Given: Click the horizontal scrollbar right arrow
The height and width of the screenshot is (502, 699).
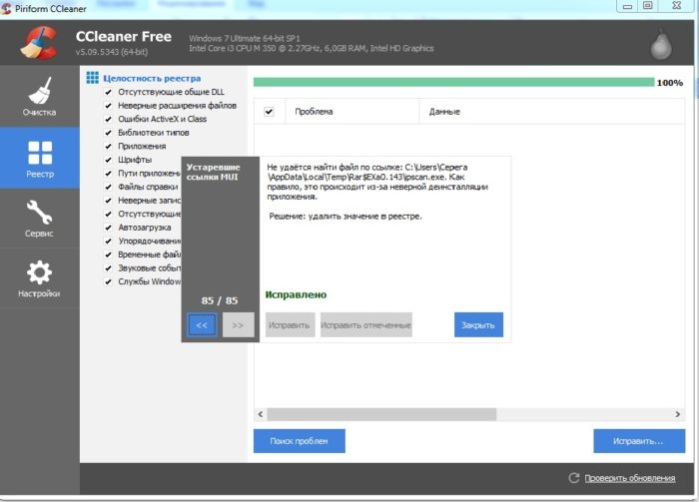Looking at the screenshot, I should [678, 414].
